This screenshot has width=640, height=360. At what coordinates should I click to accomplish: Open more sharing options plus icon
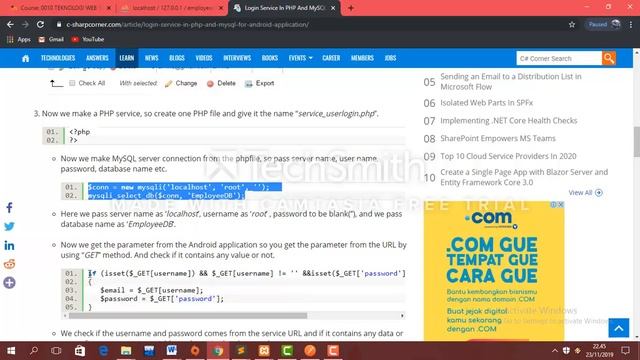(9, 282)
